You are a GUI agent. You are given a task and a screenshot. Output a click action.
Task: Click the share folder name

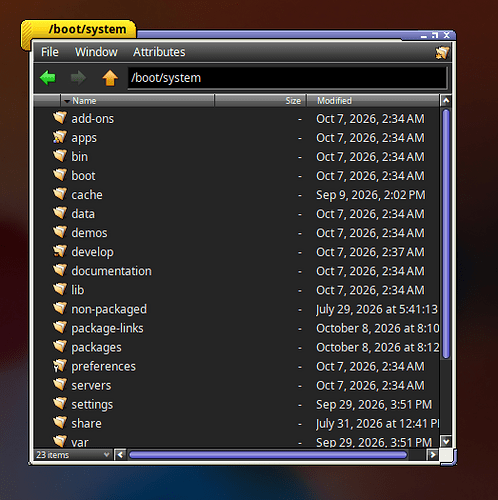point(86,424)
